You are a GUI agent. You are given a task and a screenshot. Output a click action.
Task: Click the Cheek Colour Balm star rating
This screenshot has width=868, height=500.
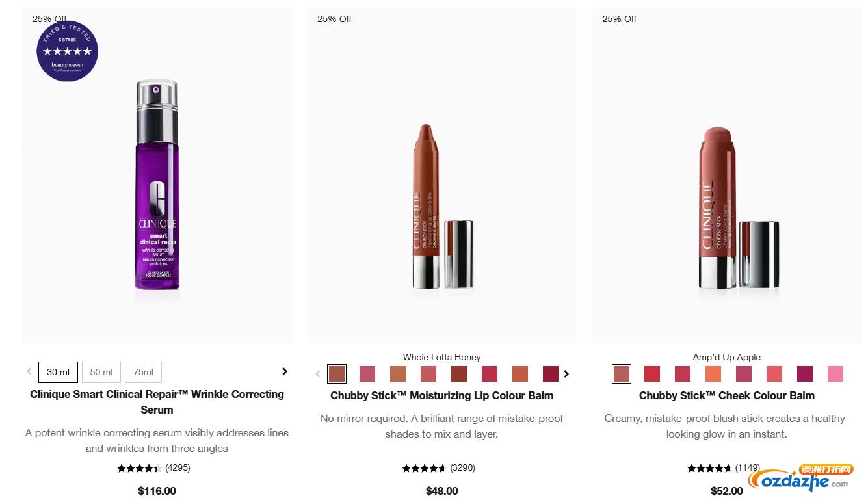(709, 468)
